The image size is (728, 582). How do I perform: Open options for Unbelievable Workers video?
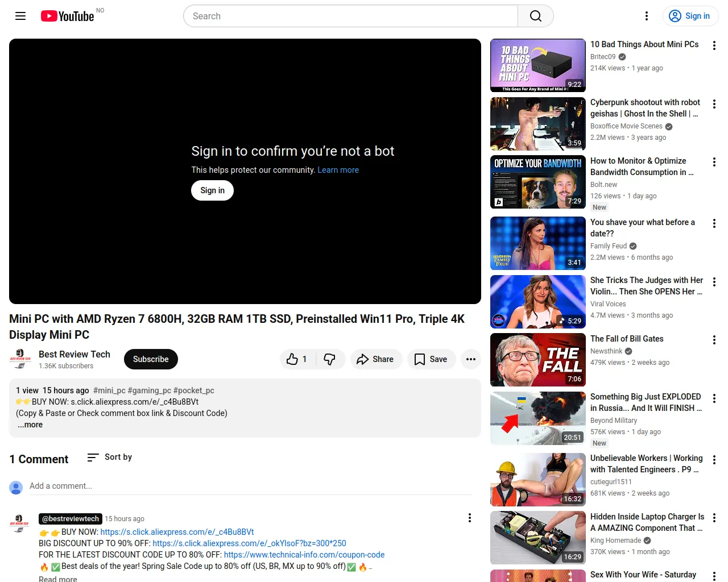(x=714, y=460)
